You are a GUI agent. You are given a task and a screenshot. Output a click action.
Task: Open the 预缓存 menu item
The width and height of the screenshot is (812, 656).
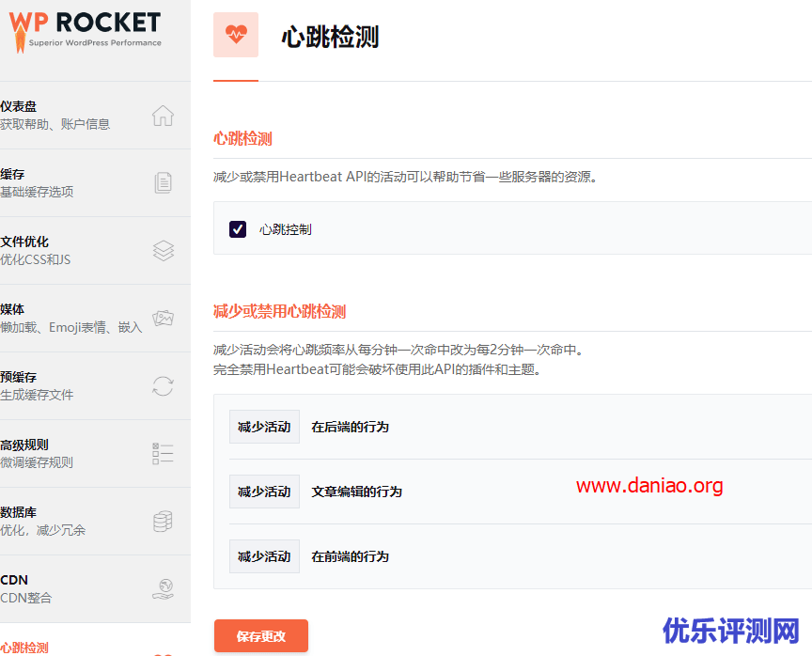pyautogui.click(x=95, y=386)
